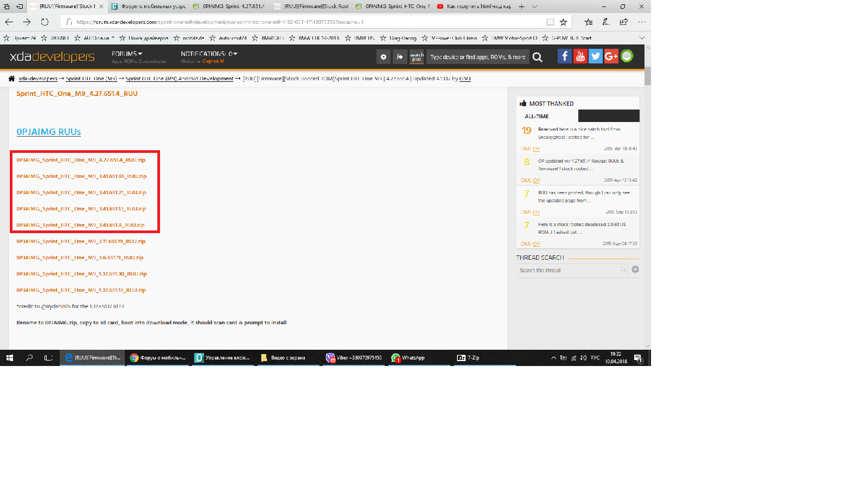
Task: Download the 2.11.651.19 RUU zip link
Action: (81, 241)
